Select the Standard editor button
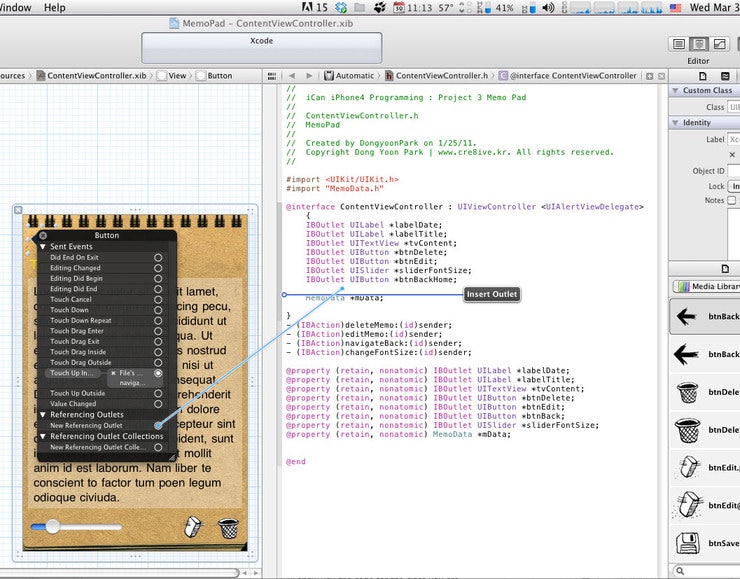The image size is (740, 579). click(679, 45)
